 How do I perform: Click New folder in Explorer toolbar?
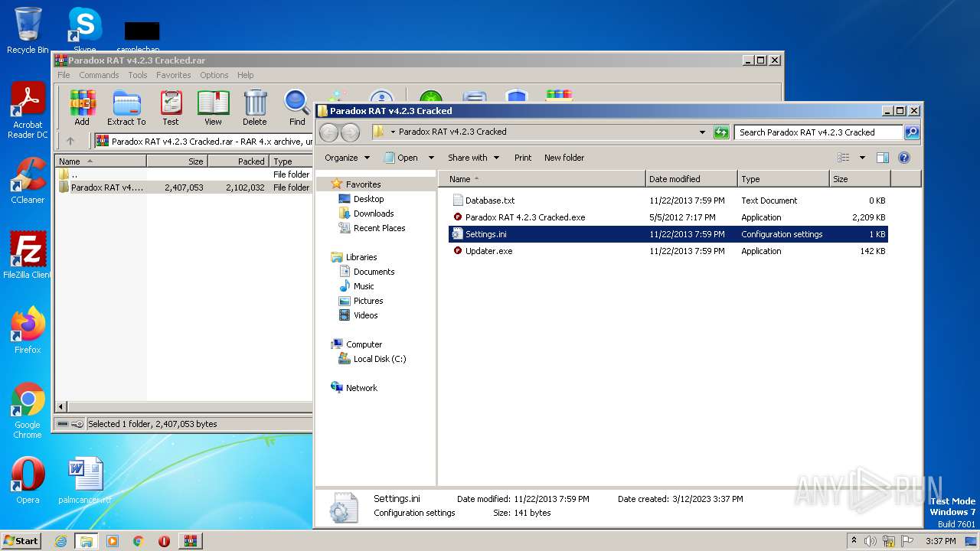pos(564,158)
